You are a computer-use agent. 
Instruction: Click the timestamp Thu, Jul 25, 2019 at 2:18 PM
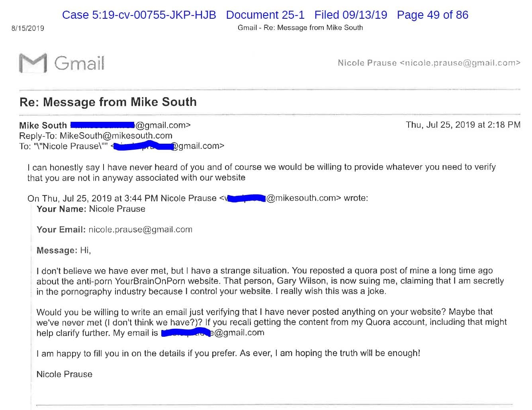click(463, 125)
